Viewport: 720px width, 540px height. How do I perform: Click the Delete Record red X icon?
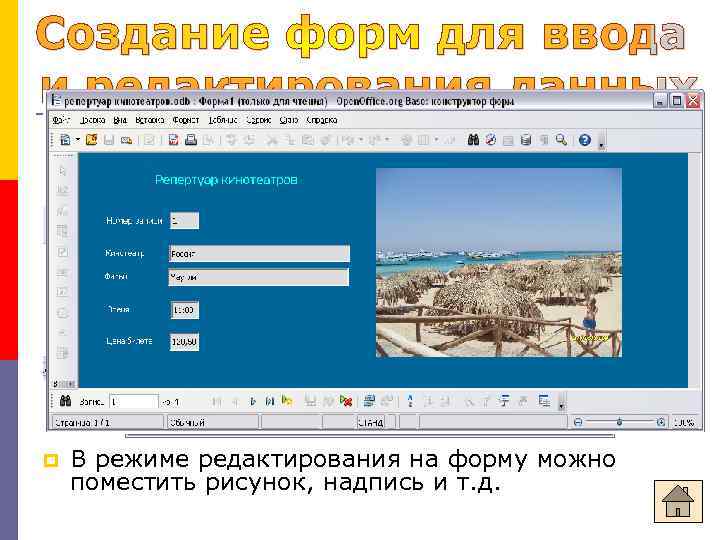pyautogui.click(x=346, y=401)
